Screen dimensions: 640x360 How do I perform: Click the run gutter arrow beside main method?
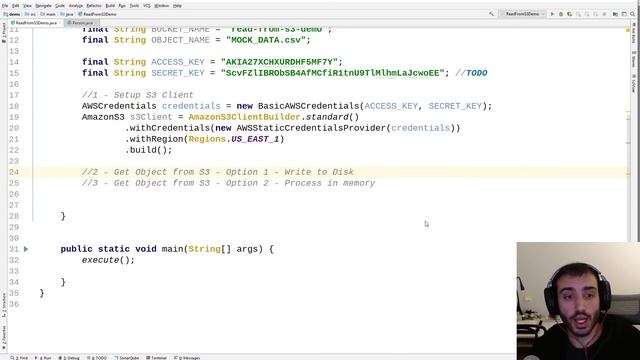26,249
